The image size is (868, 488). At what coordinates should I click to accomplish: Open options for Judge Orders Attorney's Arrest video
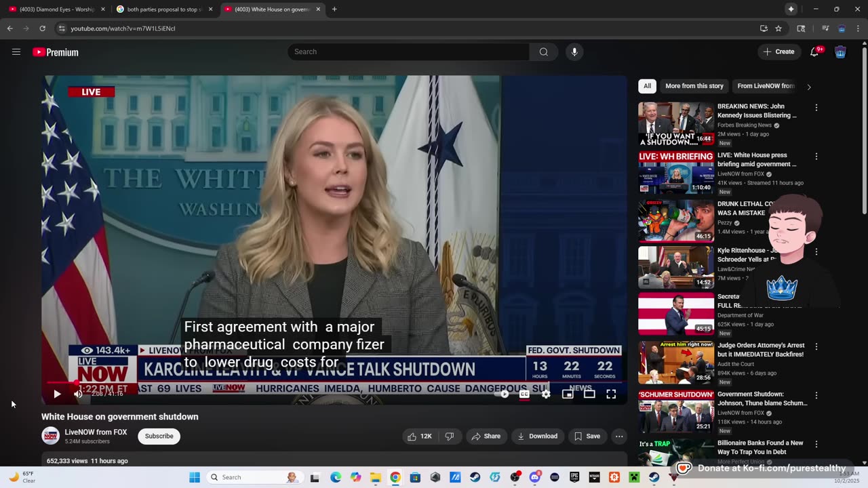coord(816,346)
